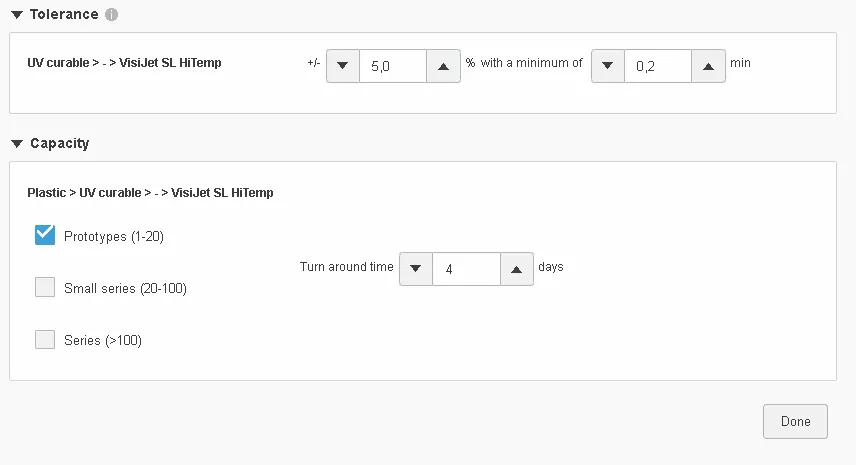This screenshot has width=856, height=465.
Task: Collapse the Capacity section
Action: pyautogui.click(x=16, y=144)
